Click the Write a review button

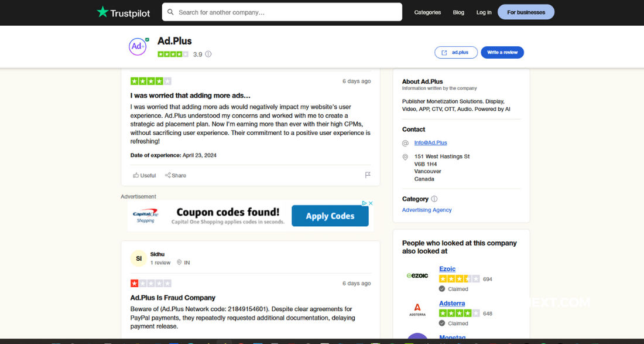[502, 52]
